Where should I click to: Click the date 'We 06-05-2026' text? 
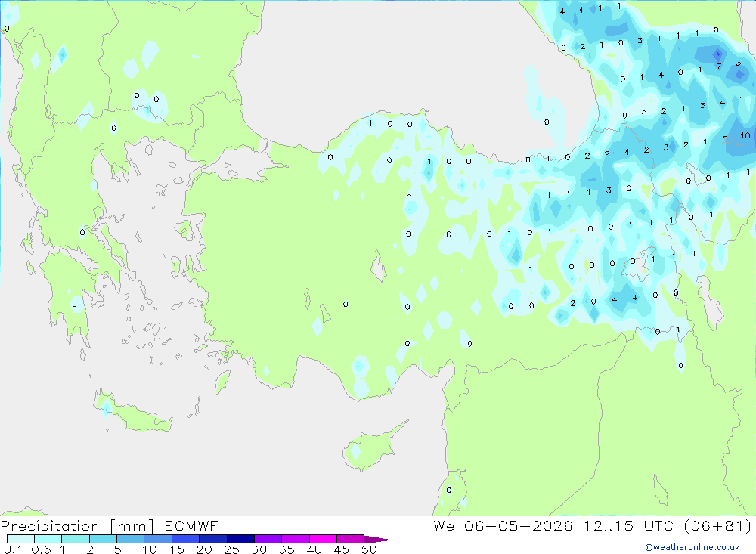click(503, 525)
